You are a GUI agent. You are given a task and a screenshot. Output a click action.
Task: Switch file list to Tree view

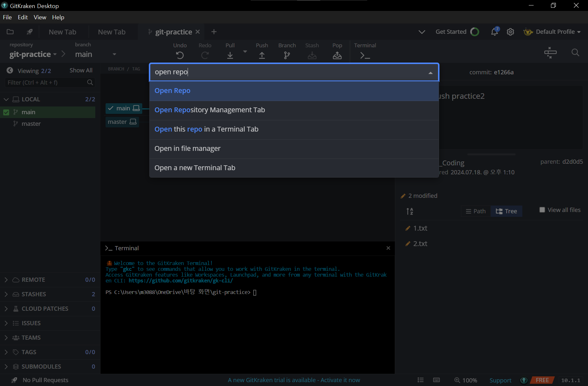[507, 211]
